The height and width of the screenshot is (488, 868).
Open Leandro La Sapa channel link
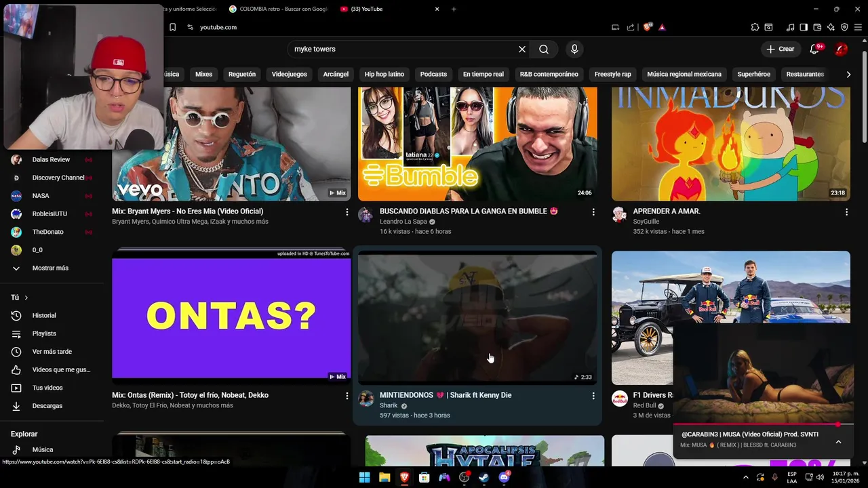404,222
